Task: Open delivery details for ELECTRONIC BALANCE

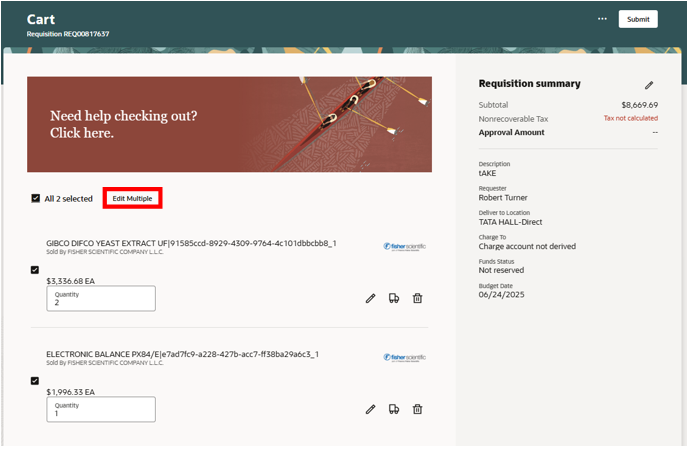Action: click(x=394, y=409)
